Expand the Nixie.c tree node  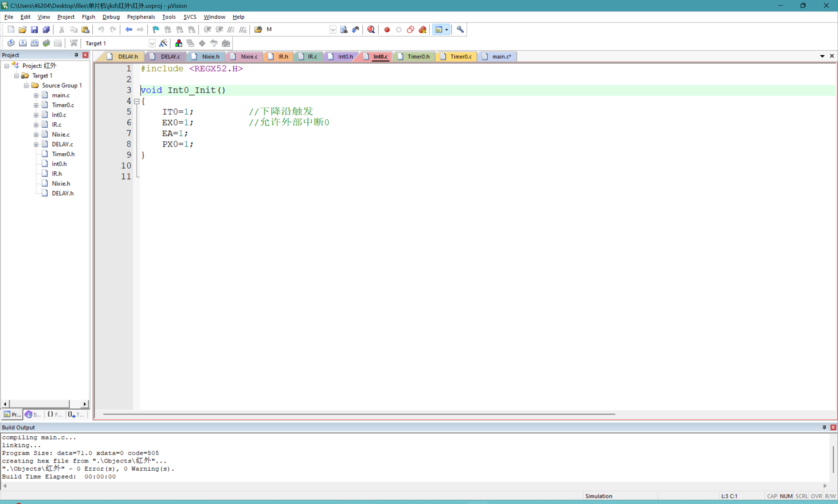36,134
